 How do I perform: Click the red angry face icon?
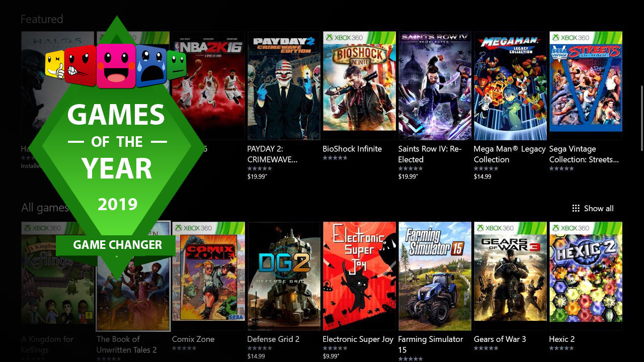coord(80,65)
